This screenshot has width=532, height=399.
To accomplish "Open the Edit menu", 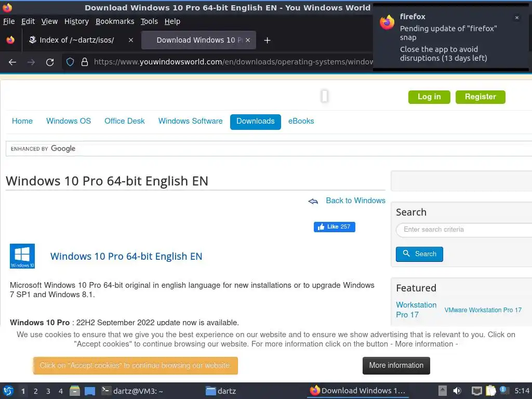I will coord(28,21).
